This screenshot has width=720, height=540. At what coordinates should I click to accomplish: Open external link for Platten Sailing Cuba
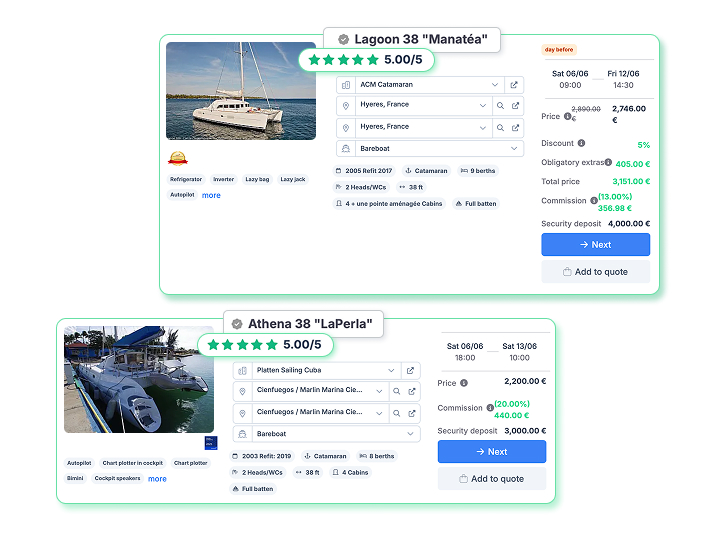410,370
